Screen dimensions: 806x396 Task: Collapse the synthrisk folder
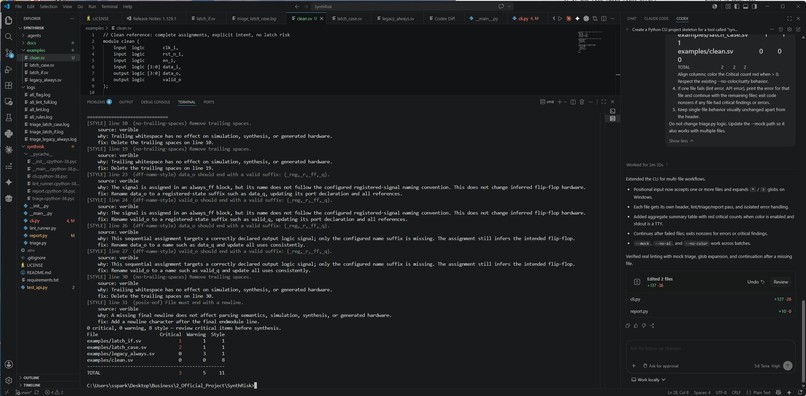click(x=47, y=147)
